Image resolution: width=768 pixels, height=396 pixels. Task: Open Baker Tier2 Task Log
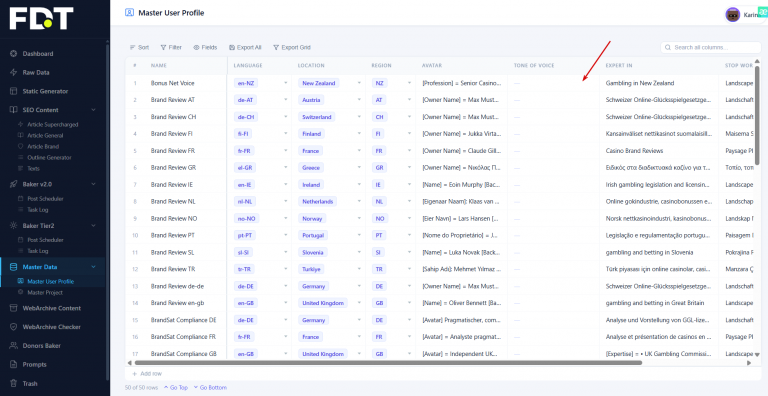pos(38,251)
